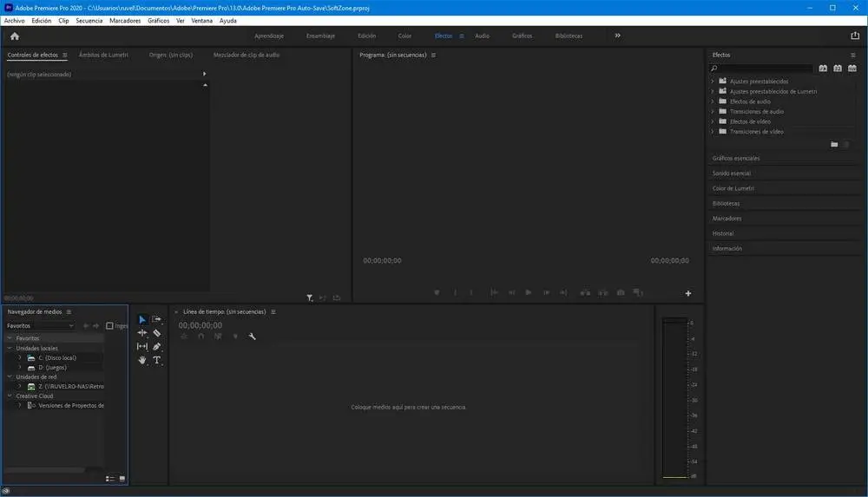
Task: Select the Hand tool
Action: coord(142,360)
